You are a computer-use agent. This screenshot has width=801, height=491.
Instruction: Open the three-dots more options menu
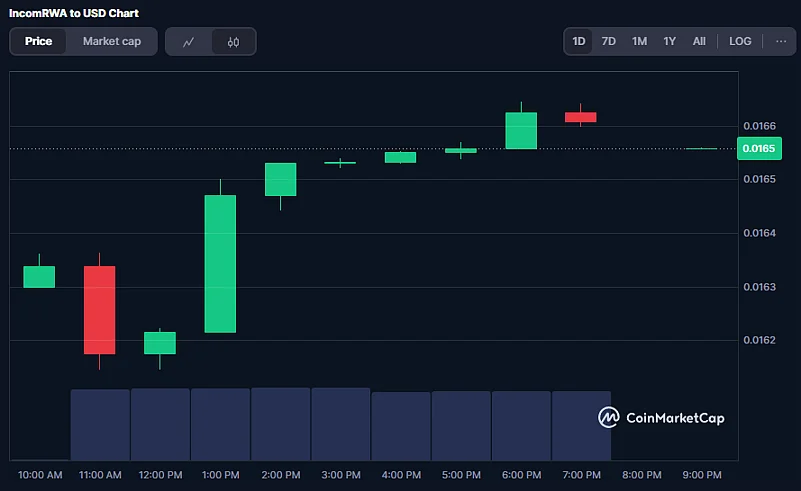tap(781, 41)
